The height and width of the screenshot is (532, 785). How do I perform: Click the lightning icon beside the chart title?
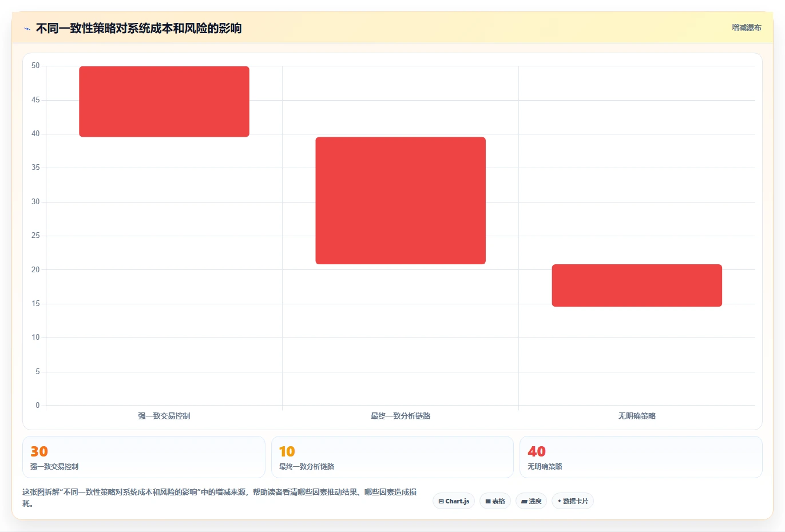click(x=27, y=29)
